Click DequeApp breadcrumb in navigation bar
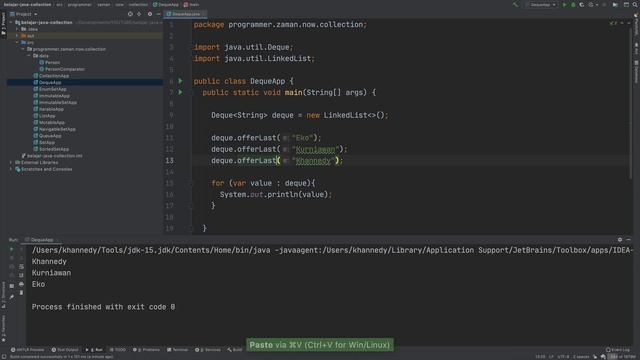The width and height of the screenshot is (640, 360). coord(166,4)
